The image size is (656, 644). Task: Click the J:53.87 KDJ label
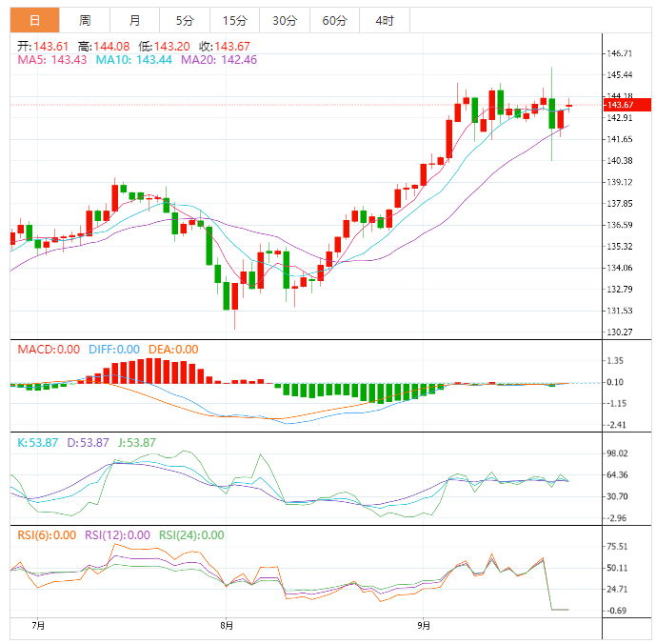coord(137,443)
